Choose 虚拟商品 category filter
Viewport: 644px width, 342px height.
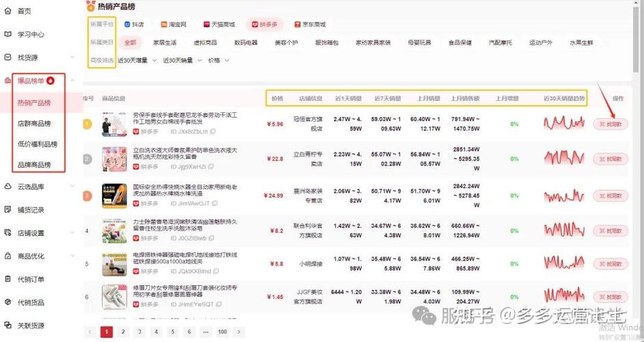(x=205, y=42)
